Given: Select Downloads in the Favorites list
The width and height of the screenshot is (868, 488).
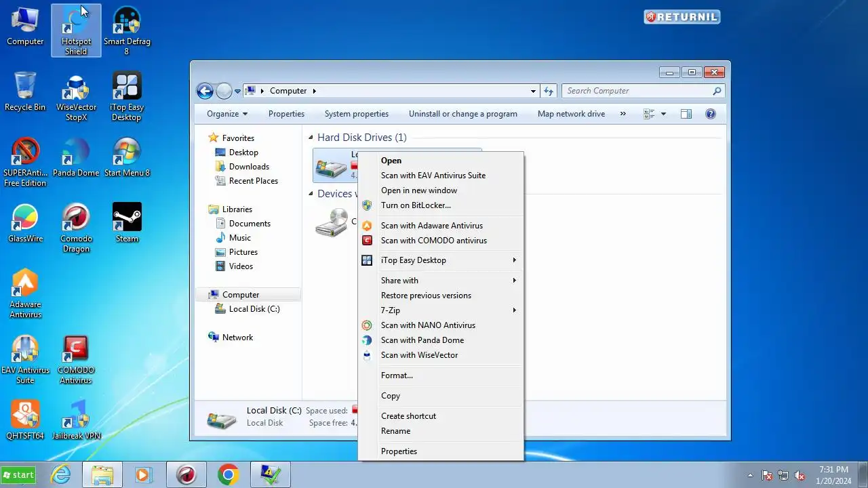Looking at the screenshot, I should click(249, 167).
